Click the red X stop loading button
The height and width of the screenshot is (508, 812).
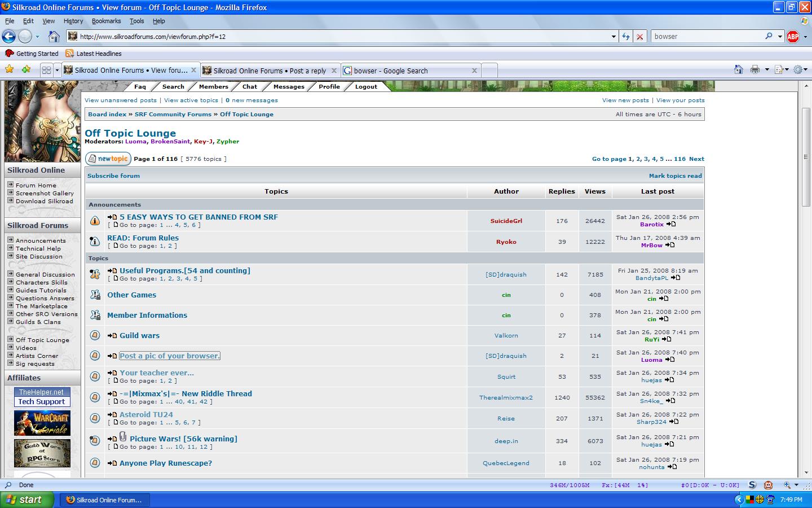[639, 37]
